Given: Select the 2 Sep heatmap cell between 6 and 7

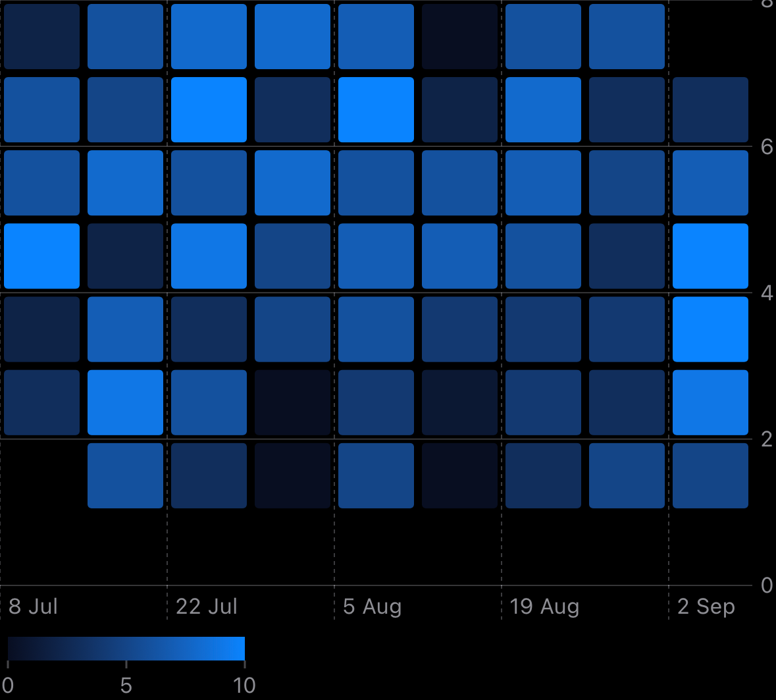Looking at the screenshot, I should [711, 109].
